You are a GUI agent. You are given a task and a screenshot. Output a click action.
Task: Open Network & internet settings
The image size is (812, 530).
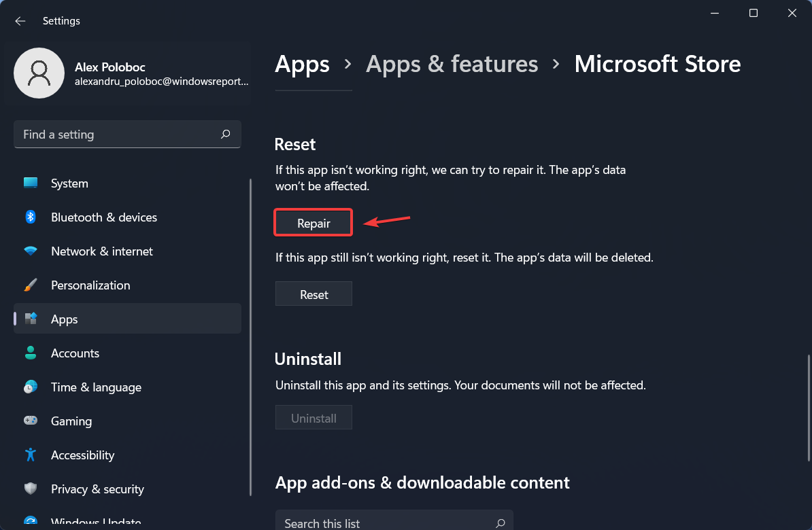click(x=127, y=251)
